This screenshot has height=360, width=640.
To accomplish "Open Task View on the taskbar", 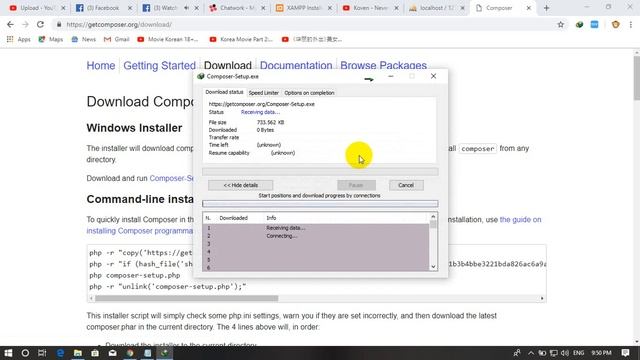I will (42, 353).
